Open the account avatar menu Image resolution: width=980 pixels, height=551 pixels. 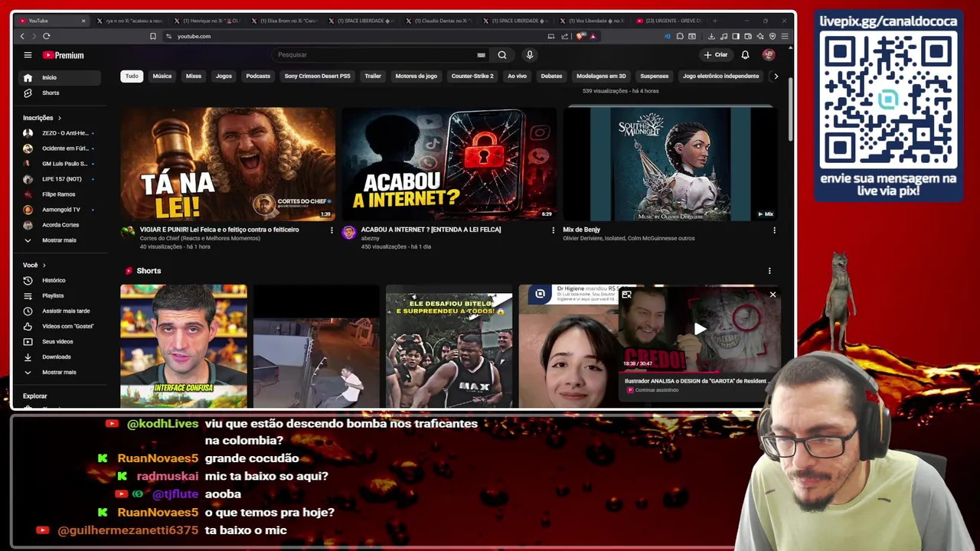(769, 55)
